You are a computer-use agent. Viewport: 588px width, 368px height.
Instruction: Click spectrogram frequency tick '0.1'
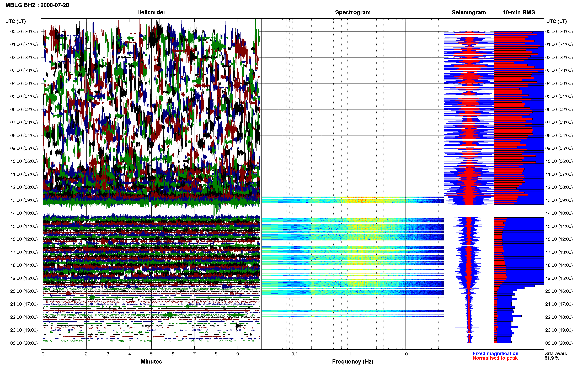click(x=295, y=354)
